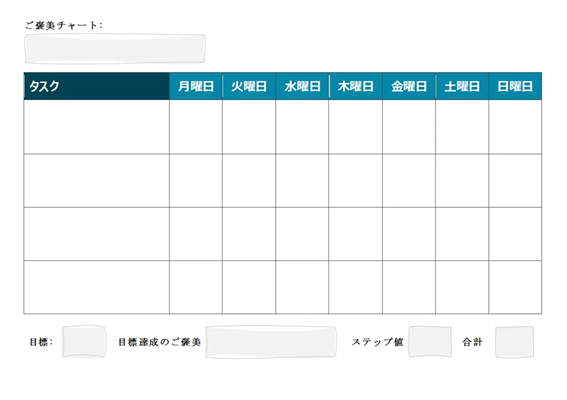567x400 pixels.
Task: Select the 水曜日 column header
Action: (302, 86)
